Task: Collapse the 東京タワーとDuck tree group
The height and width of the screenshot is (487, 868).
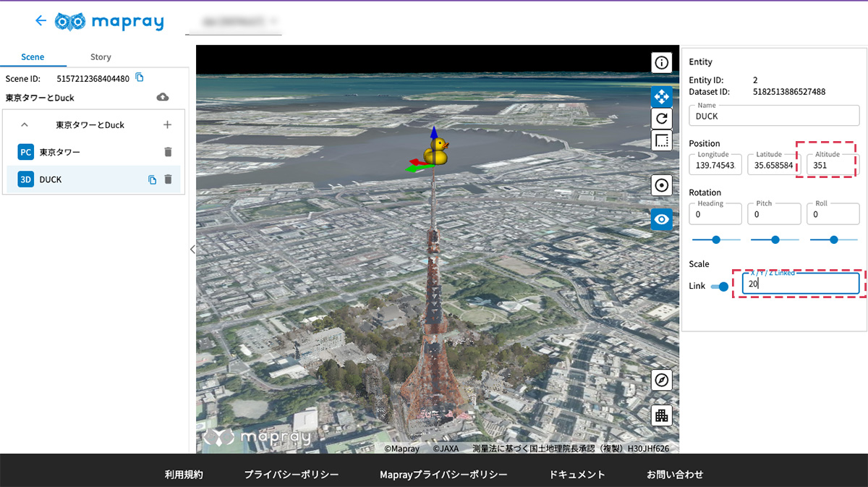Action: [25, 124]
